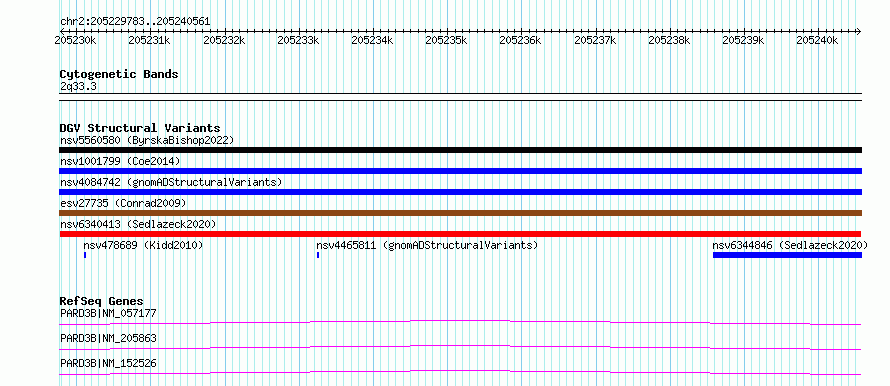This screenshot has height=386, width=890.
Task: Click the PARD3B NM_205863 intron line
Action: pos(460,347)
